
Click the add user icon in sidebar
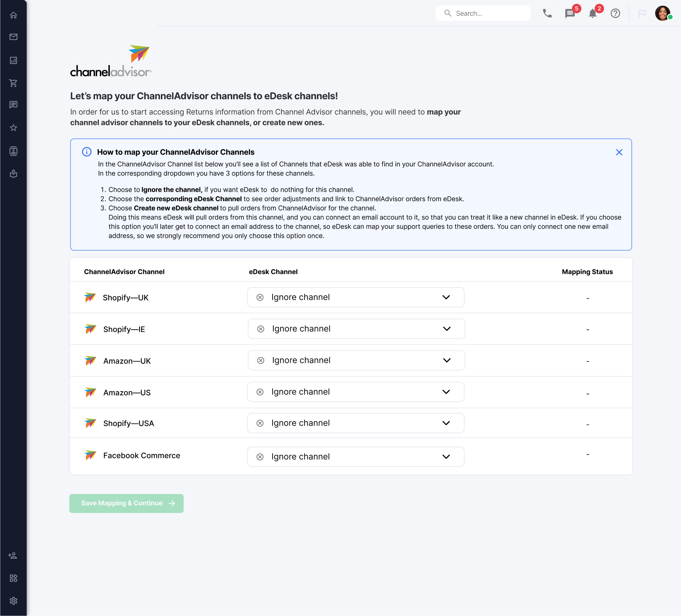point(13,555)
